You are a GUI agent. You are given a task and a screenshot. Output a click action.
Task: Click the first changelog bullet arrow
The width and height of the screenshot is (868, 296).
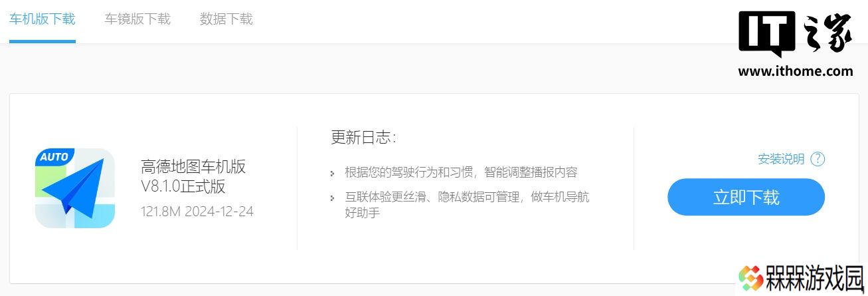[x=332, y=174]
